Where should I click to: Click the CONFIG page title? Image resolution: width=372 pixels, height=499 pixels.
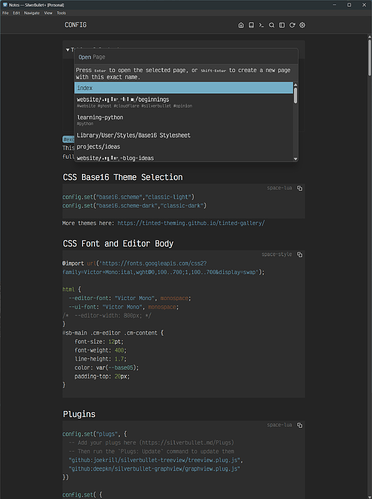click(76, 25)
